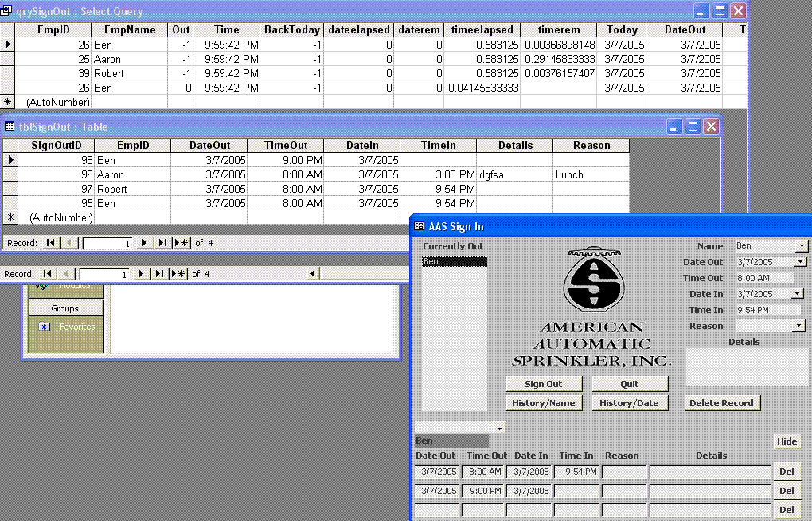Click the record number box in tblSignOut navigation
Screen dimensions: 812x521
coord(107,243)
